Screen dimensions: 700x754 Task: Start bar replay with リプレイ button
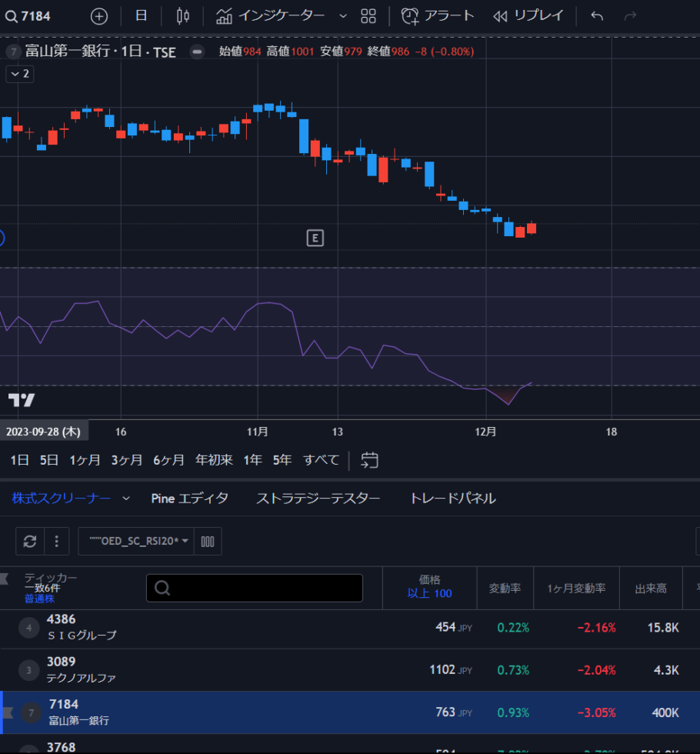click(x=528, y=16)
